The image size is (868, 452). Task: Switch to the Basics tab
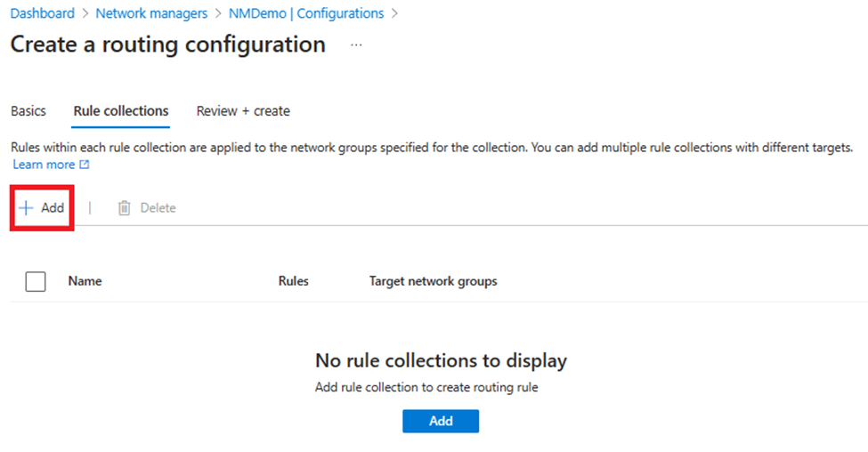(28, 111)
